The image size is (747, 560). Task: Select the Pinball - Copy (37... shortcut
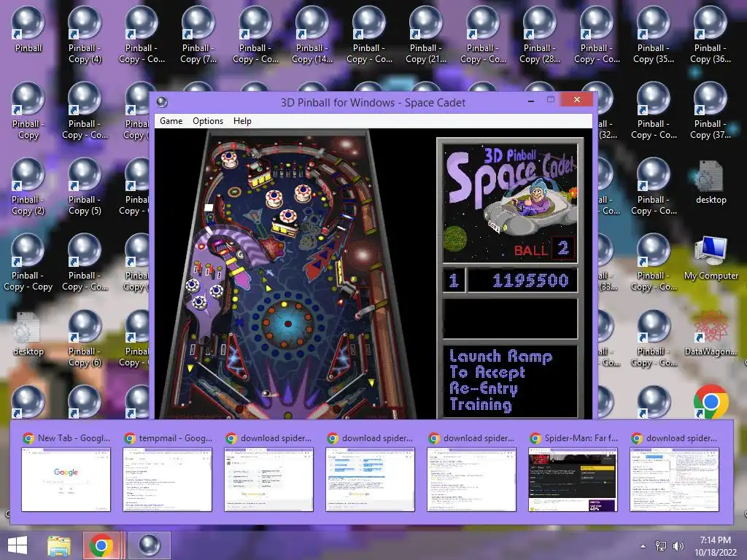(711, 111)
